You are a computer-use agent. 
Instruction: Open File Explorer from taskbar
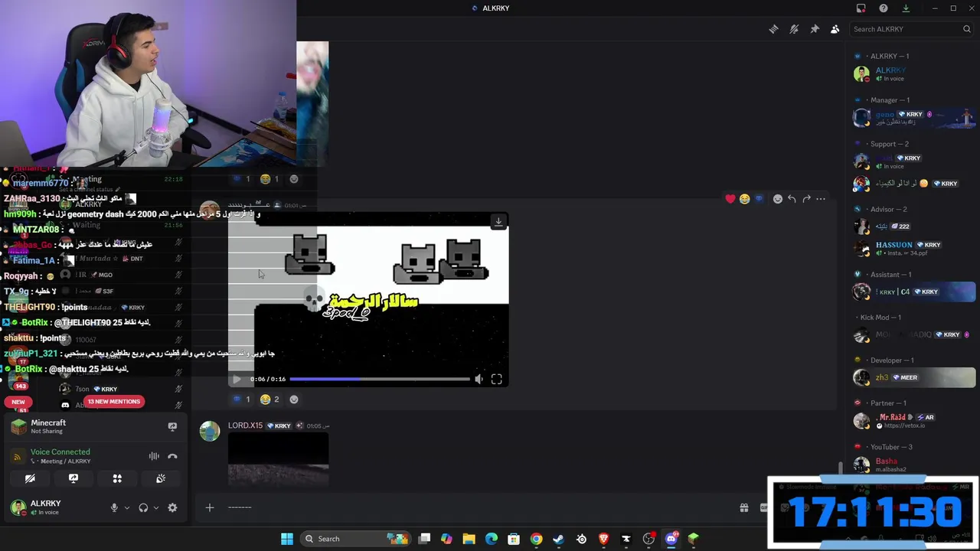(x=469, y=539)
